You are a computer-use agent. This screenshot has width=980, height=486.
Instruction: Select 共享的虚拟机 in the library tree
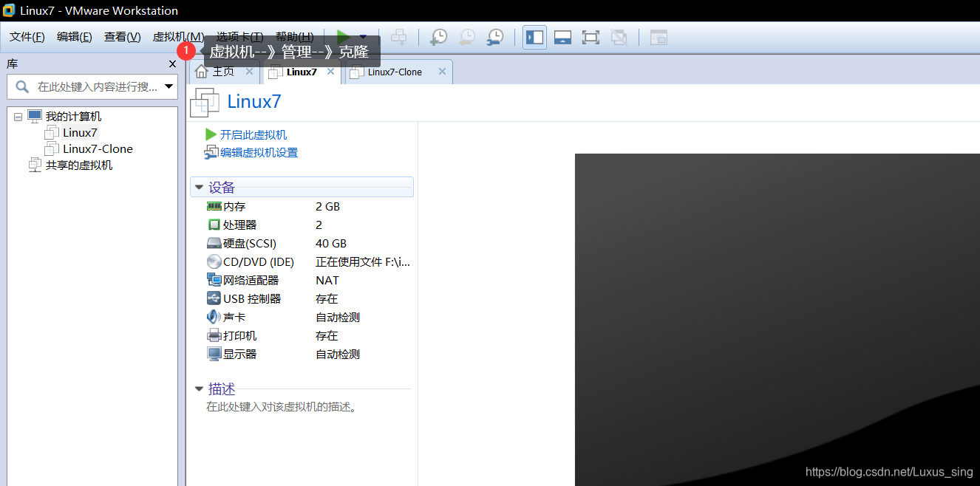[79, 165]
